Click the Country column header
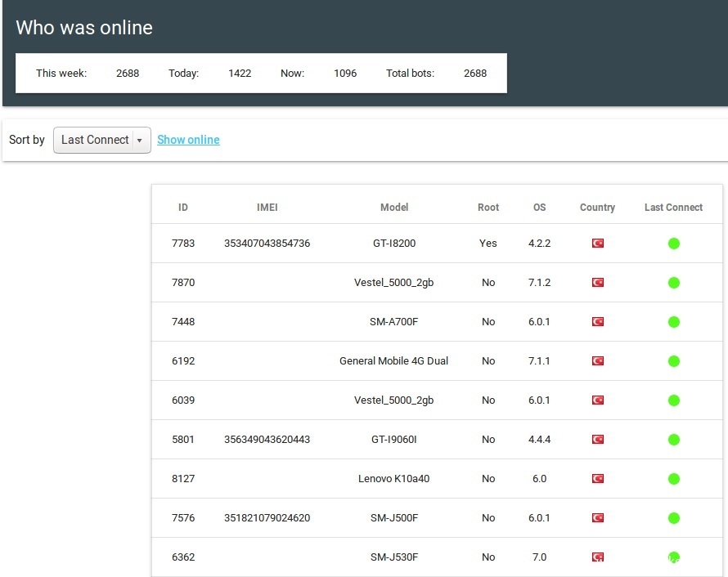 [597, 208]
